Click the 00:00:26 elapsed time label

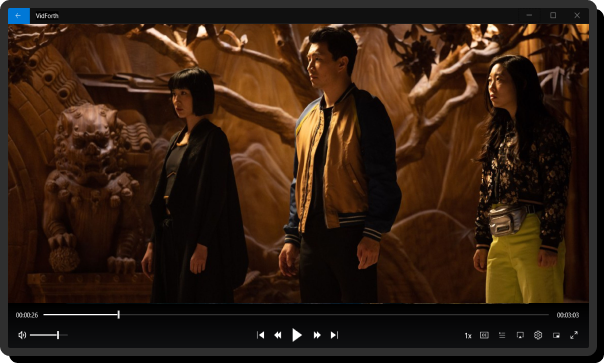[x=27, y=315]
